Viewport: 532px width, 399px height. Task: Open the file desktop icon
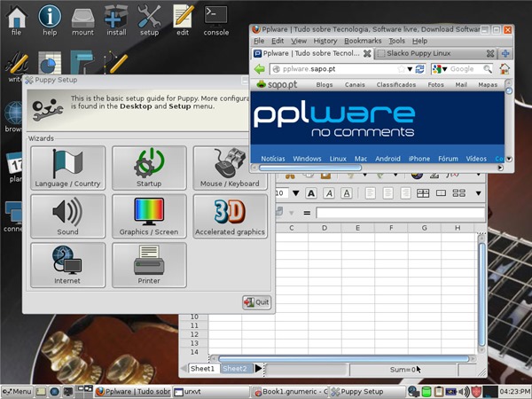tap(16, 20)
